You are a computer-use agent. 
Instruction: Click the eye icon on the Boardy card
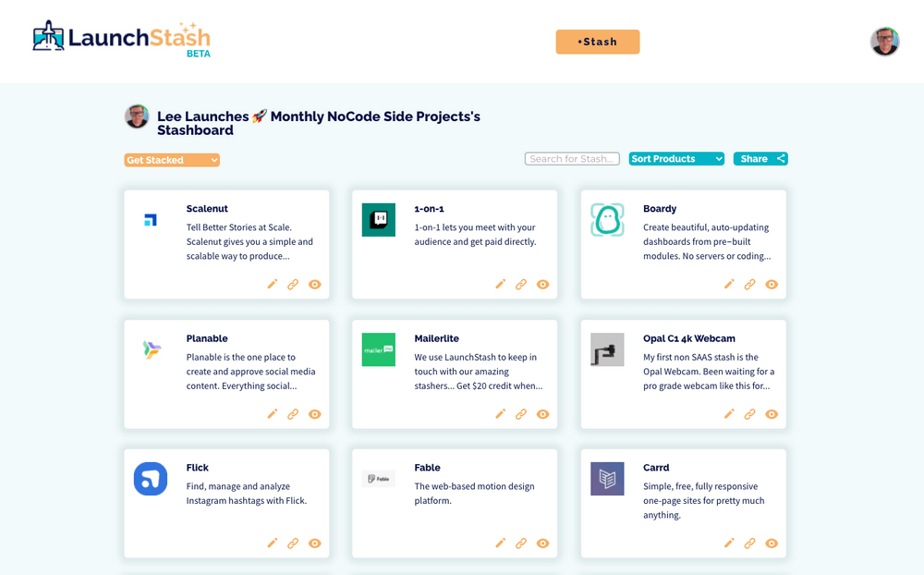click(x=772, y=284)
